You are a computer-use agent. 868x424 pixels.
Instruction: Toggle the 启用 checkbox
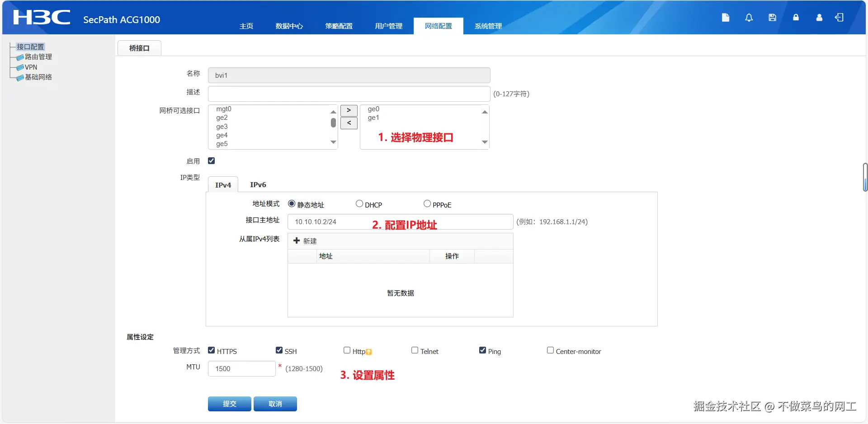(x=211, y=160)
